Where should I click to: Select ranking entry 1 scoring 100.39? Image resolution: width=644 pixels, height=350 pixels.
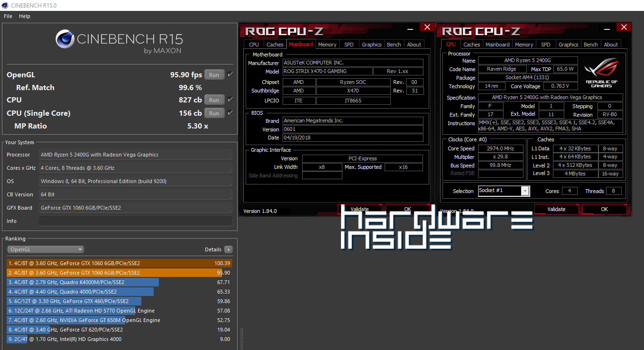[120, 263]
